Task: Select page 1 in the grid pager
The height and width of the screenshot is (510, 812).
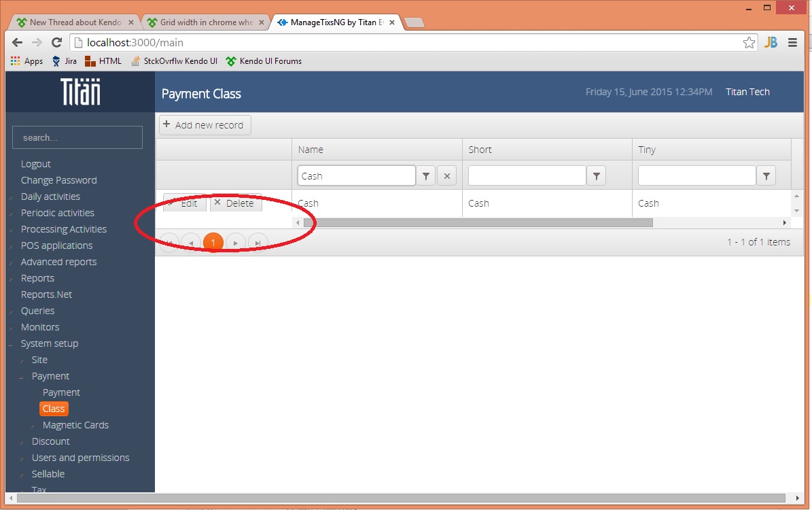Action: 213,243
